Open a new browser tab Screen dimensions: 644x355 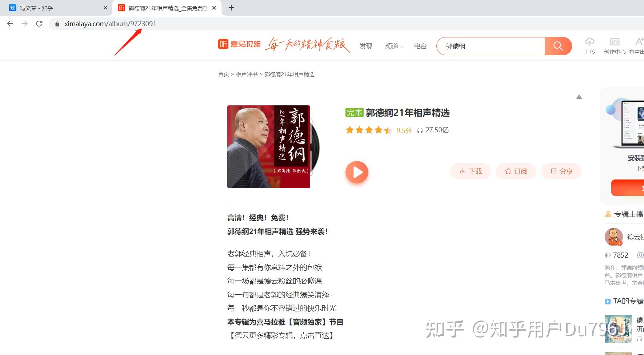pyautogui.click(x=231, y=8)
